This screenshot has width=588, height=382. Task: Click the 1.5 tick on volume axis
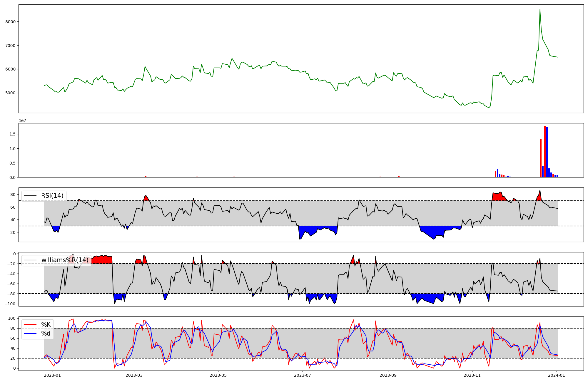[12, 134]
